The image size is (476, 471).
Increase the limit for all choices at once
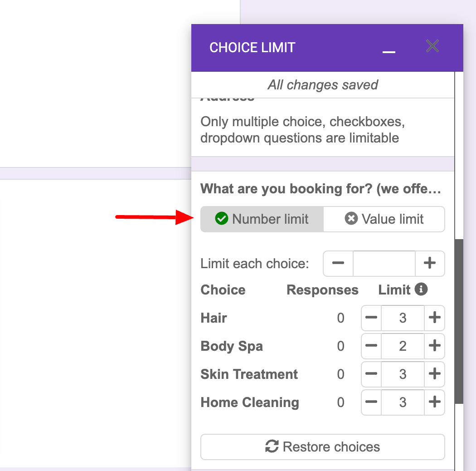(430, 264)
